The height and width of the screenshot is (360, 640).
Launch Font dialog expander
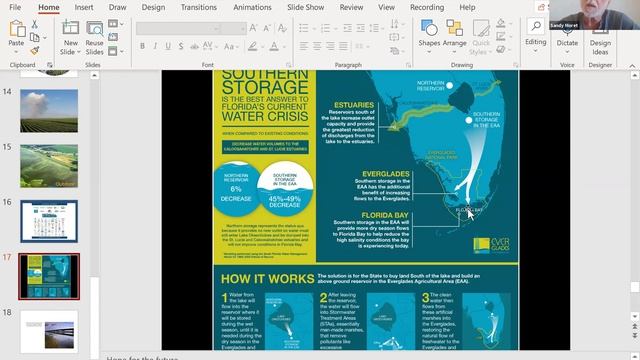point(289,65)
